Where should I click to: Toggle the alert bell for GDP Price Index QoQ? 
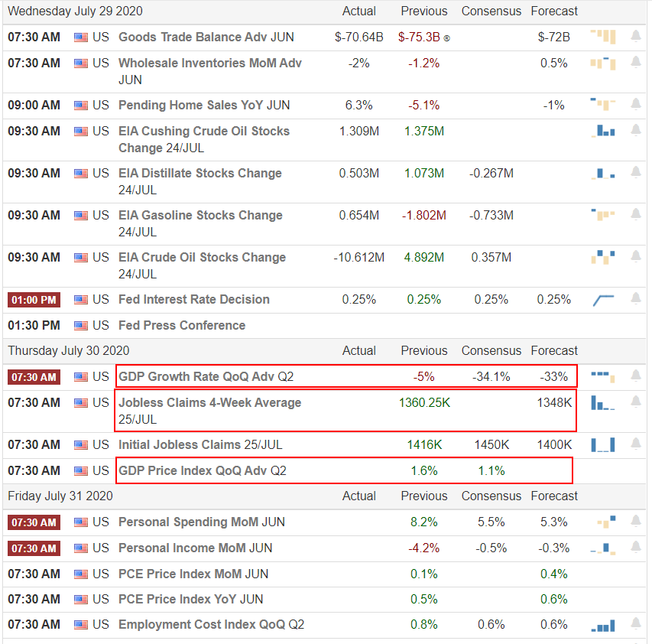[635, 470]
